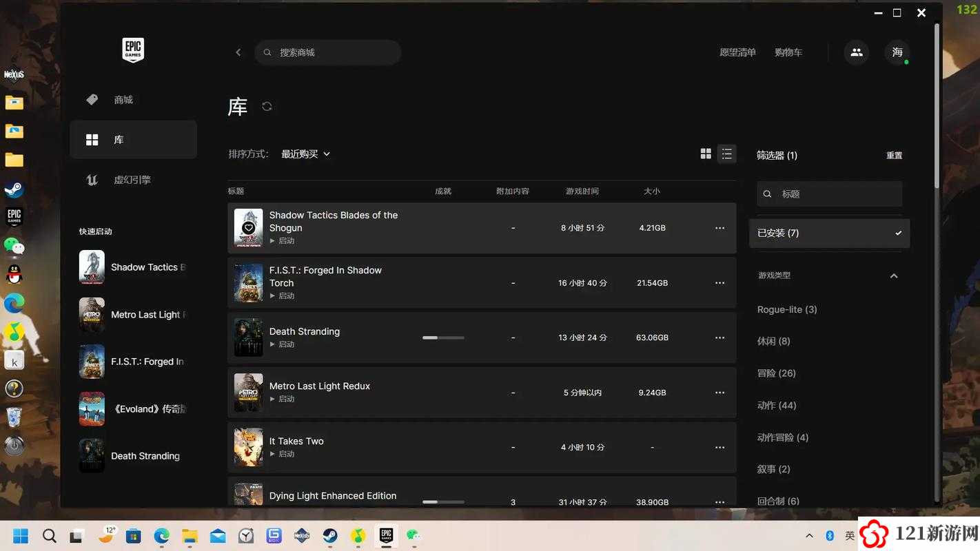Image resolution: width=980 pixels, height=551 pixels.
Task: Open more options for F.I.S.T. row
Action: [x=719, y=283]
